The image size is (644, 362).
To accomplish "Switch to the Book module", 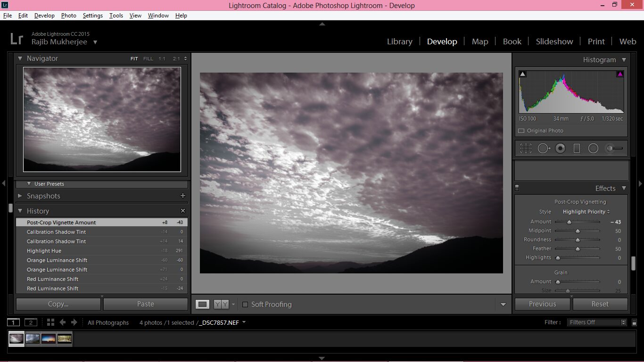I will tap(512, 41).
